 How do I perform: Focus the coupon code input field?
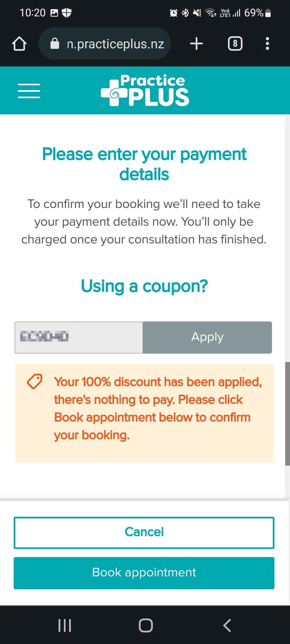(x=79, y=337)
